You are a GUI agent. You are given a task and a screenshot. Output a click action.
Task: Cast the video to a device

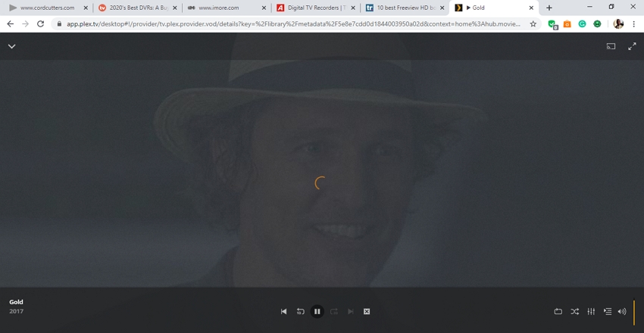point(611,46)
